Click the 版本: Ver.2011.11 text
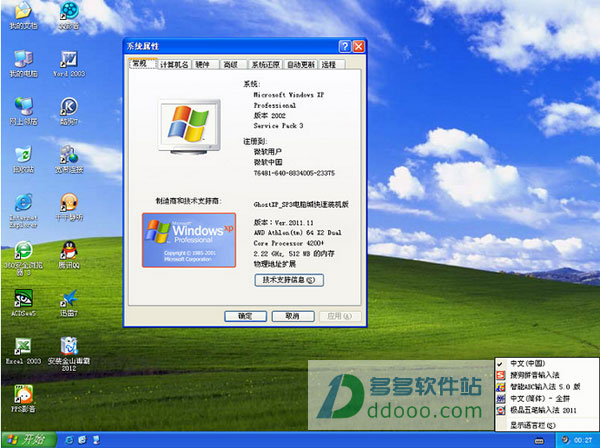The width and height of the screenshot is (600, 448). [x=284, y=222]
